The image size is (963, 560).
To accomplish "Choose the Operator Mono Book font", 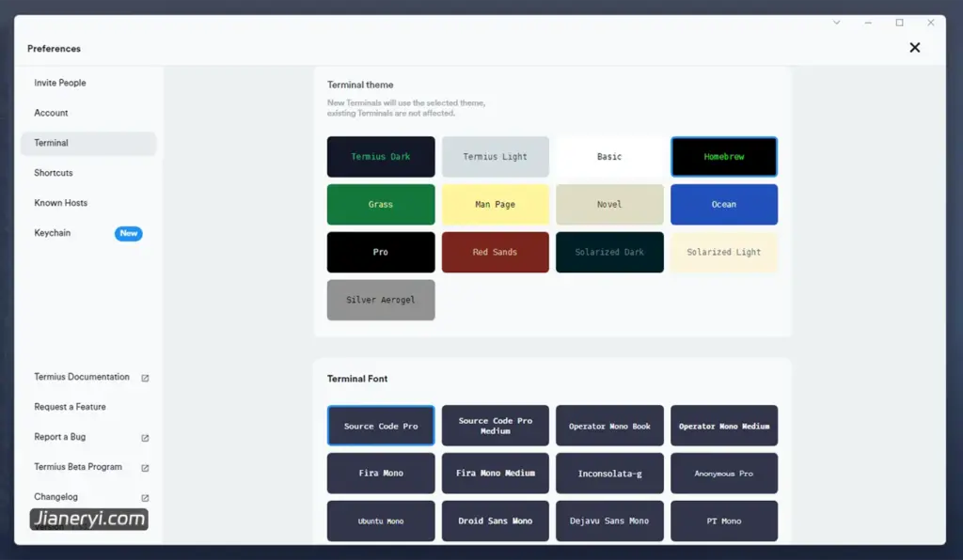I will tap(609, 426).
